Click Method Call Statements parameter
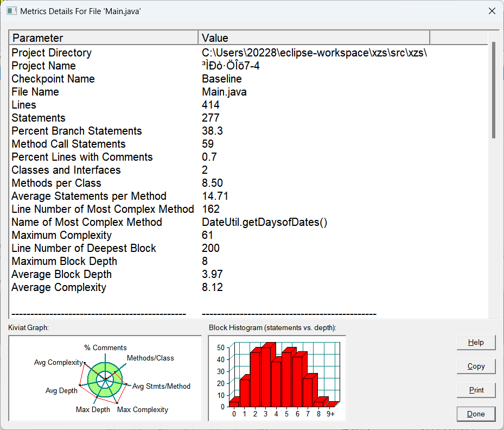The width and height of the screenshot is (504, 430). [x=68, y=144]
